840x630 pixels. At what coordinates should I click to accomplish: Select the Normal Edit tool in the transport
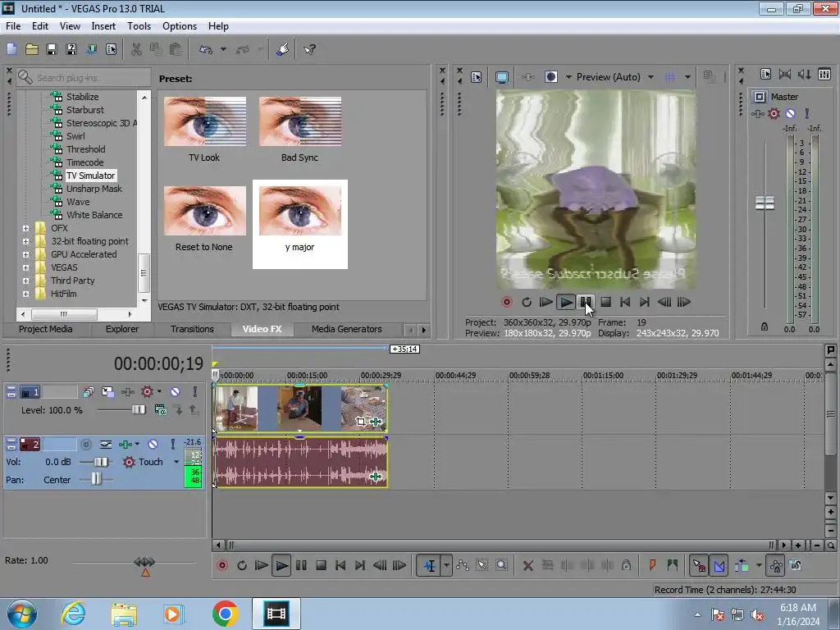click(x=430, y=565)
